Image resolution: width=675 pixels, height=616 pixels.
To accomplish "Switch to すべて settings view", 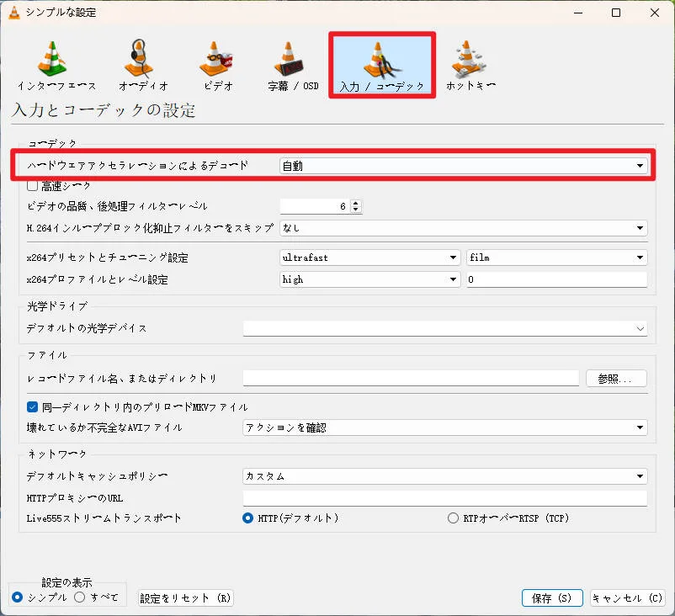I will (x=80, y=597).
